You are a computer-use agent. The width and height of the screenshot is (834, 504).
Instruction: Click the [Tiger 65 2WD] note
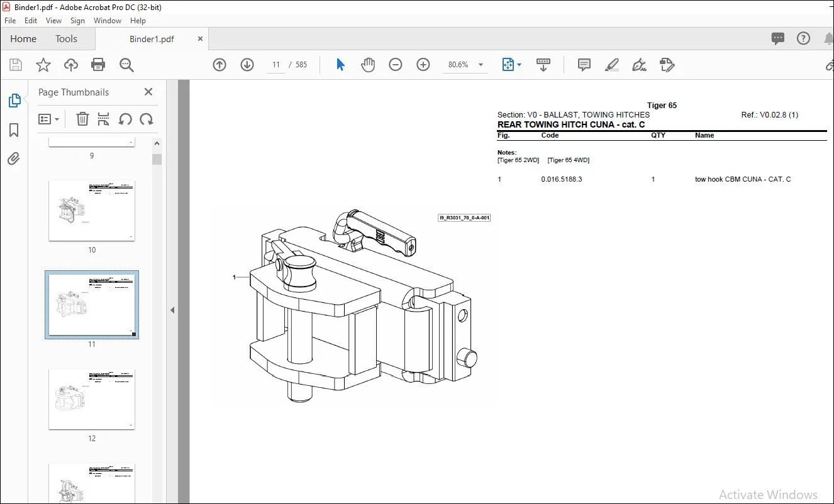[518, 160]
